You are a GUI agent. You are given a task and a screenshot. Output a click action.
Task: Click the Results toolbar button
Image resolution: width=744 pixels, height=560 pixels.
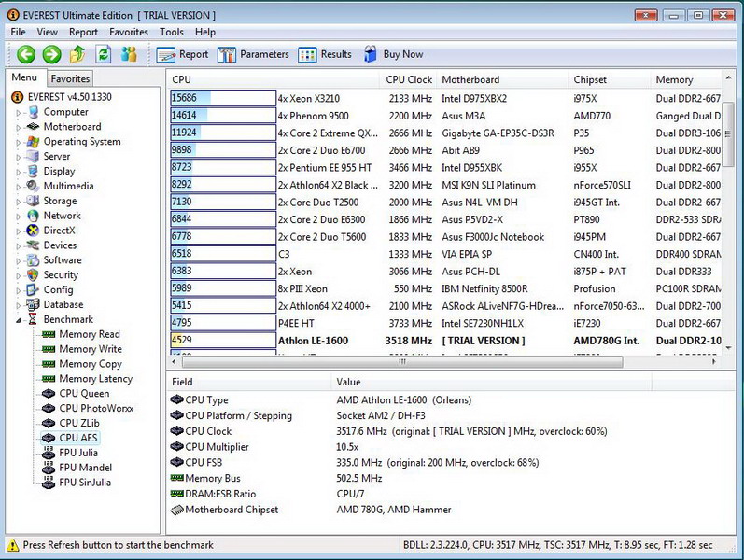[x=325, y=55]
